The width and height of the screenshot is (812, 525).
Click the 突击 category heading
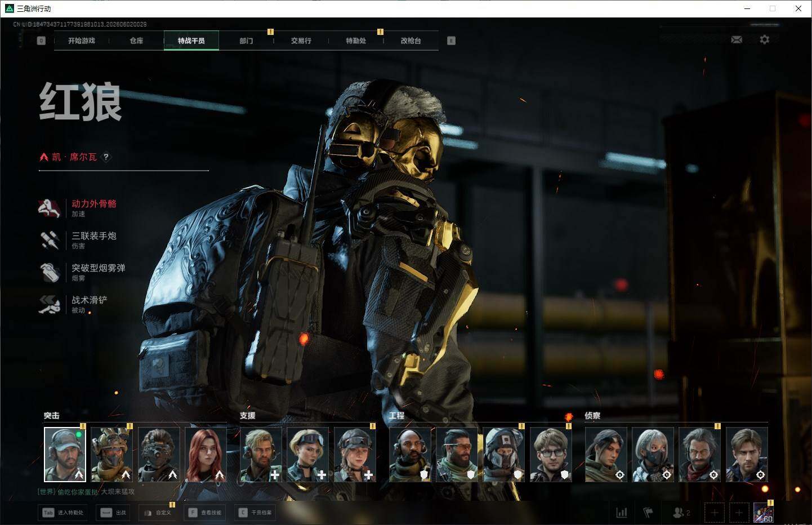[x=51, y=416]
